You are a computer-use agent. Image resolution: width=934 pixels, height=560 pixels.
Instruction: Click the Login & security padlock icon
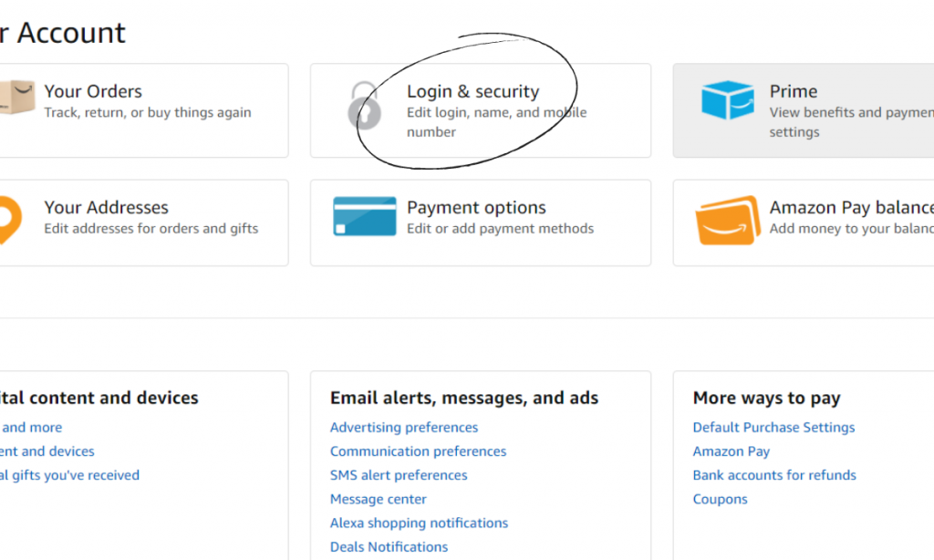point(364,107)
